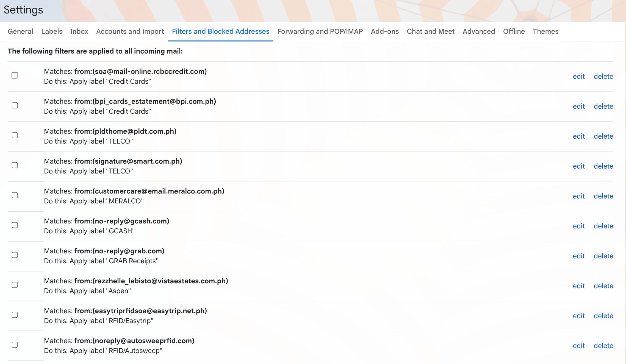
Task: Toggle the GCash filter checkbox
Action: [x=15, y=225]
